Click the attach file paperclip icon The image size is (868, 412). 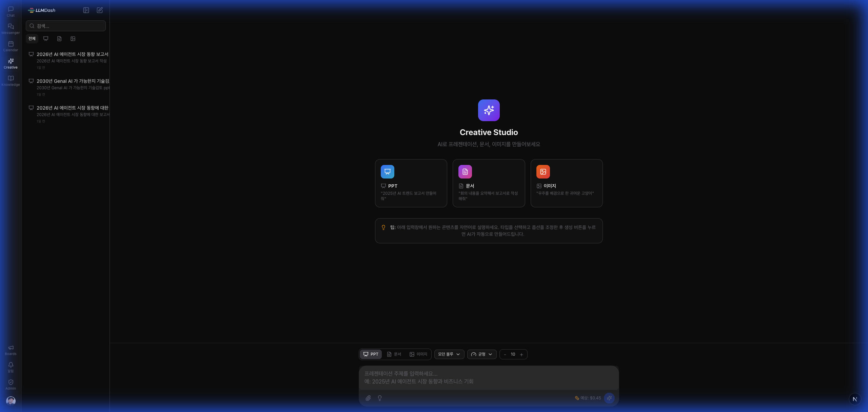pyautogui.click(x=368, y=398)
